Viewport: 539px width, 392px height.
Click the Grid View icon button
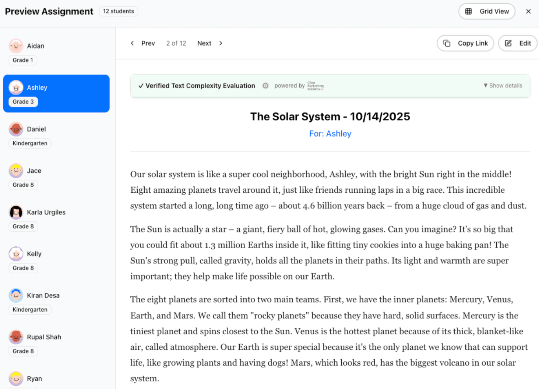click(468, 11)
